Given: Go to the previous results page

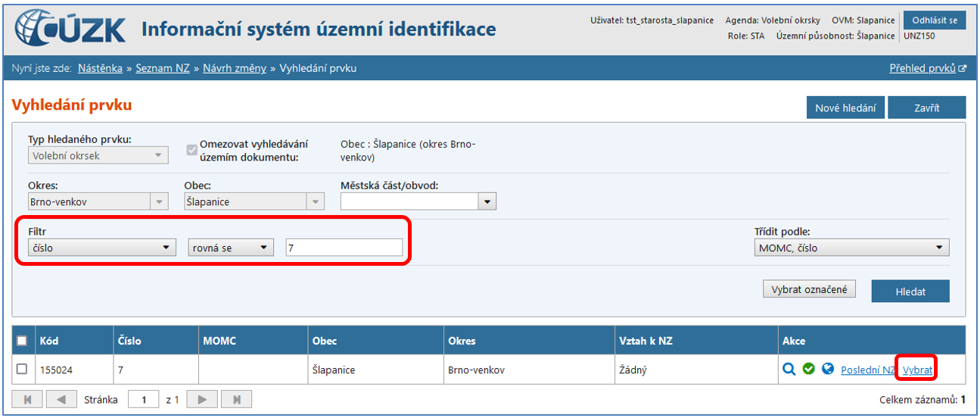Looking at the screenshot, I should click(62, 399).
